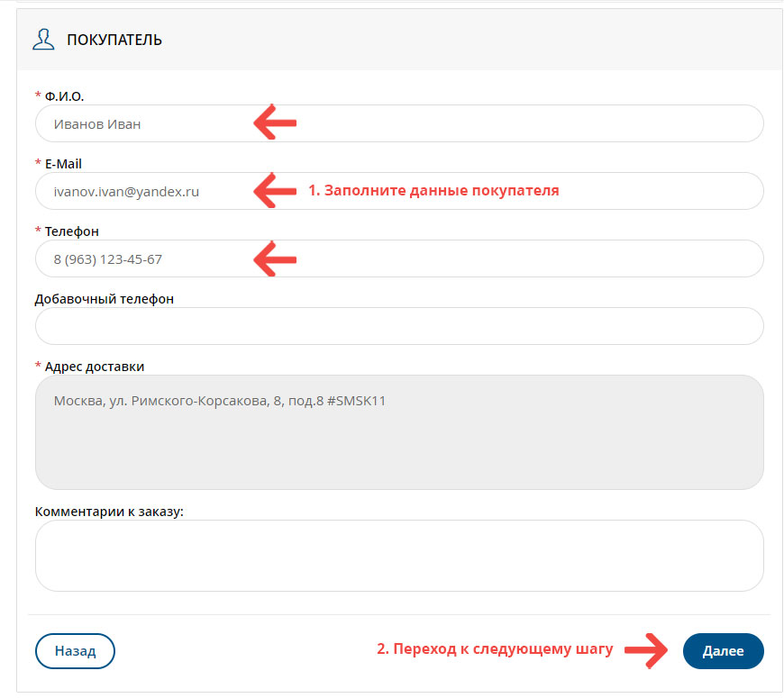Proceed with the Далее button
This screenshot has width=784, height=698.
tap(723, 651)
